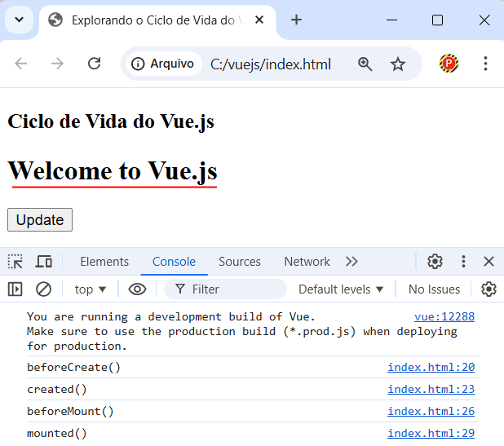Open the Sources panel
This screenshot has width=504, height=446.
[x=240, y=262]
